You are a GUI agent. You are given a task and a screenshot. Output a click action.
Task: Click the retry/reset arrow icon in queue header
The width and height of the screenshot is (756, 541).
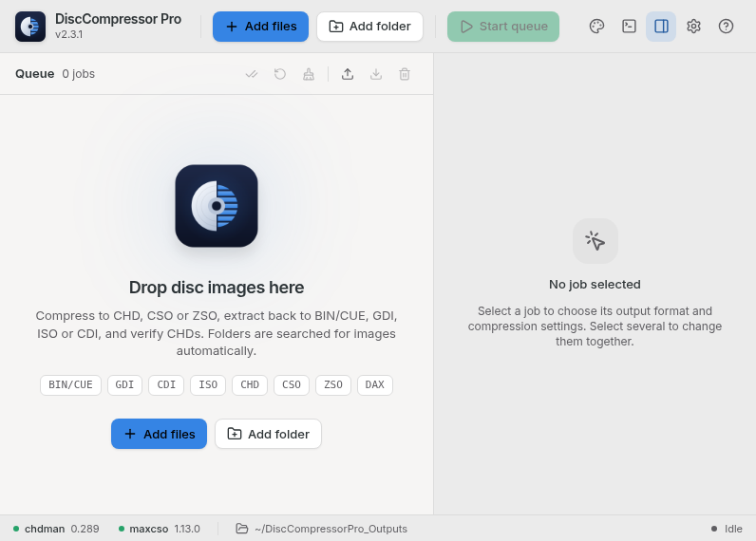tap(280, 74)
